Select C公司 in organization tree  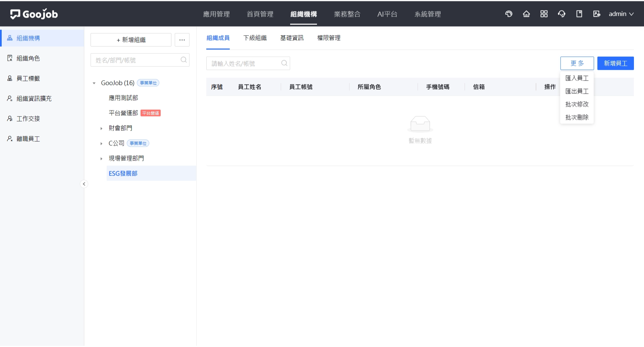click(116, 143)
